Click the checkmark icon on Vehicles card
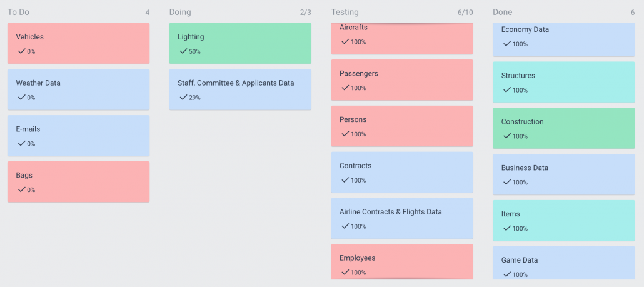 pyautogui.click(x=21, y=51)
